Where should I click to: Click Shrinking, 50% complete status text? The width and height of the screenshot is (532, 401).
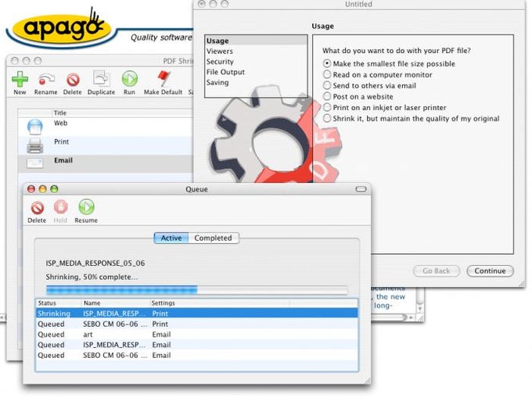[x=92, y=277]
